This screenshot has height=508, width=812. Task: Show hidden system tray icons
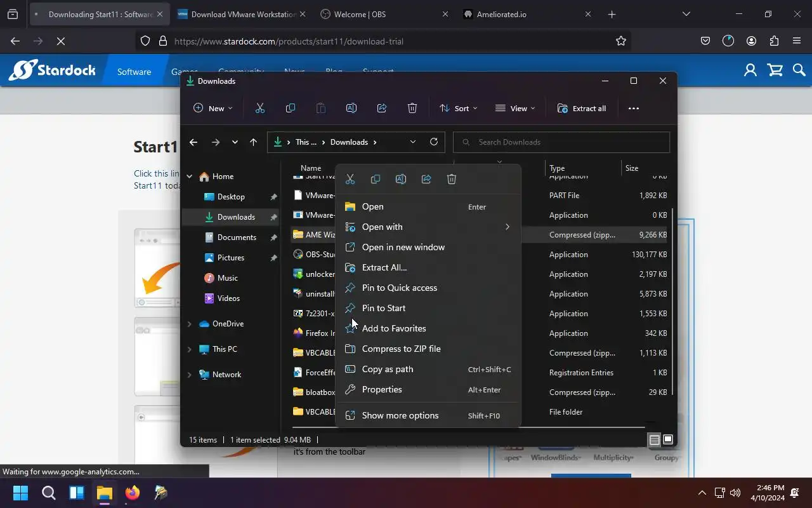click(x=702, y=493)
